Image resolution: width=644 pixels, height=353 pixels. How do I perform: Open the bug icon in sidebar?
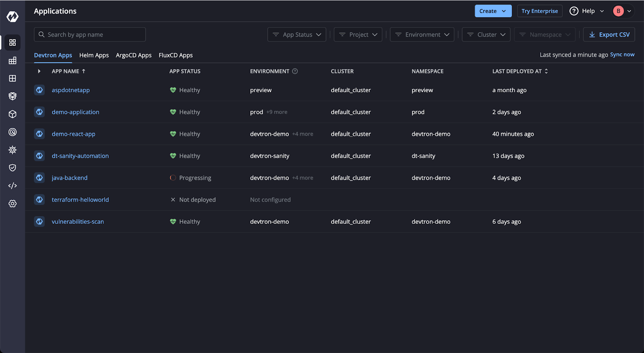(12, 150)
